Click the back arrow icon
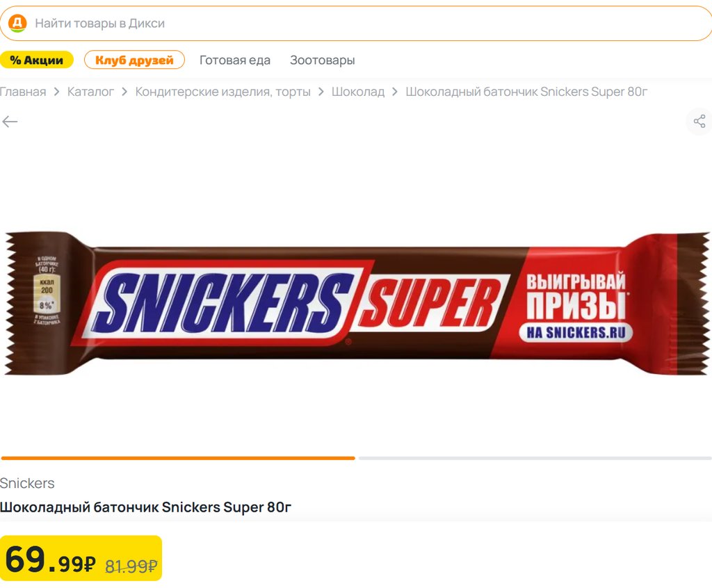The image size is (712, 588). coord(10,121)
